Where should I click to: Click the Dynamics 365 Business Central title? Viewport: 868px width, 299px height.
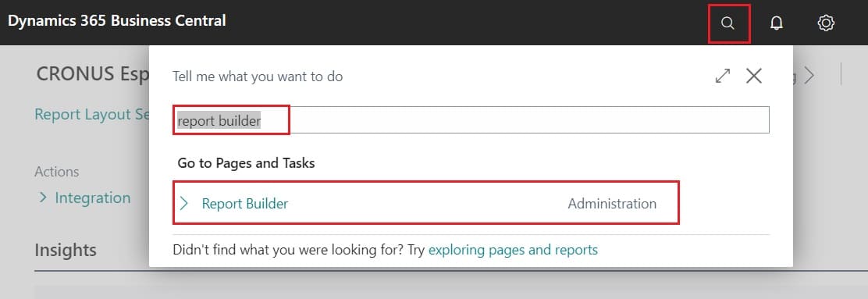(117, 21)
